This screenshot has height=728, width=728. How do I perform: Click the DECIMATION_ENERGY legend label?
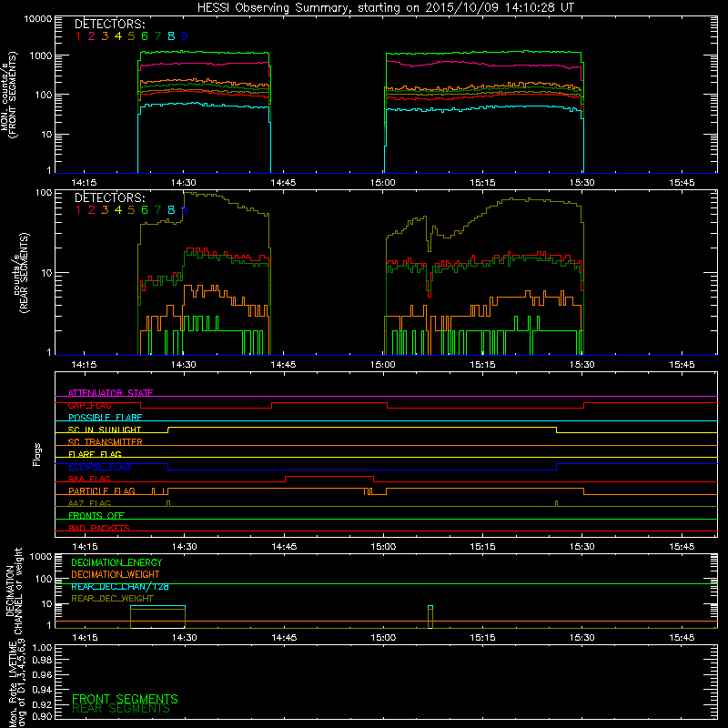coord(116,562)
